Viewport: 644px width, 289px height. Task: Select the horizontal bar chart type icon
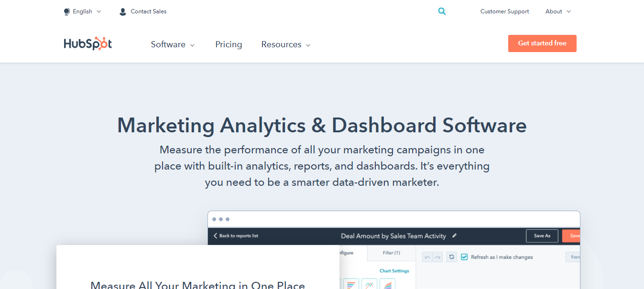[351, 284]
